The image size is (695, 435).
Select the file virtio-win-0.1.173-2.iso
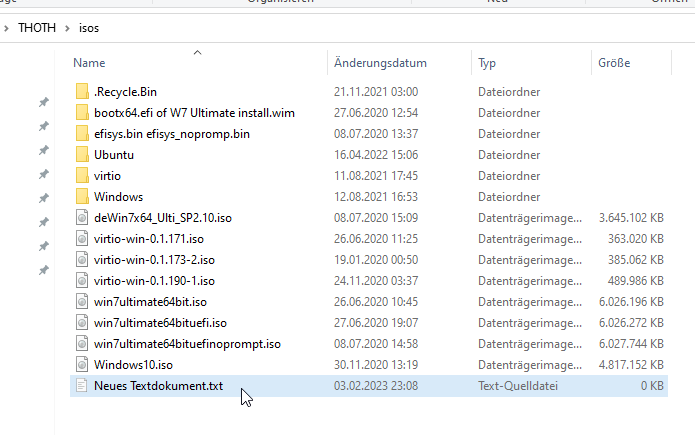coord(154,260)
